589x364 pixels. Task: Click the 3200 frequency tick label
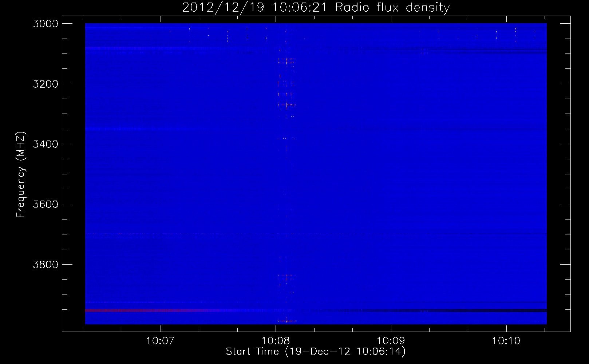click(x=46, y=84)
